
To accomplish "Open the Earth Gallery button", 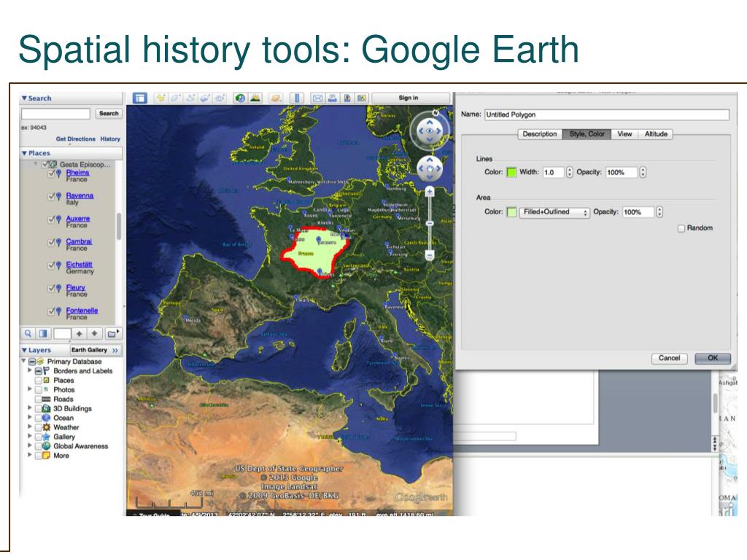I will point(95,350).
